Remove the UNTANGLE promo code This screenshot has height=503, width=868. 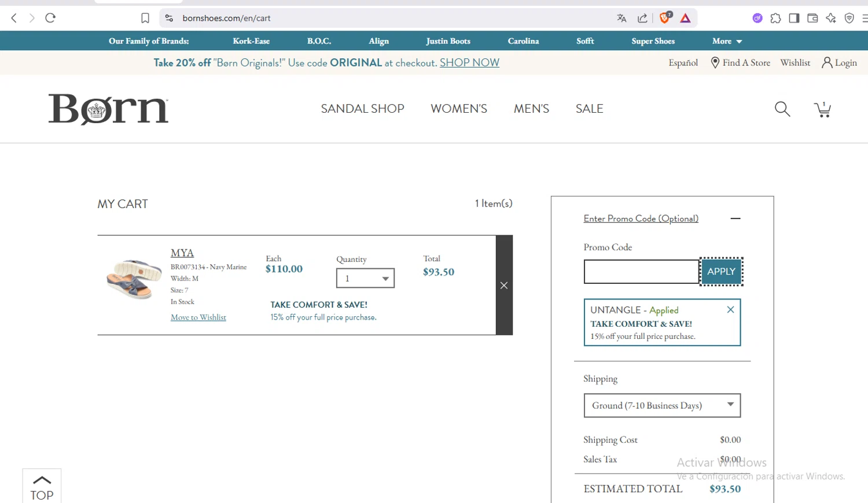730,310
